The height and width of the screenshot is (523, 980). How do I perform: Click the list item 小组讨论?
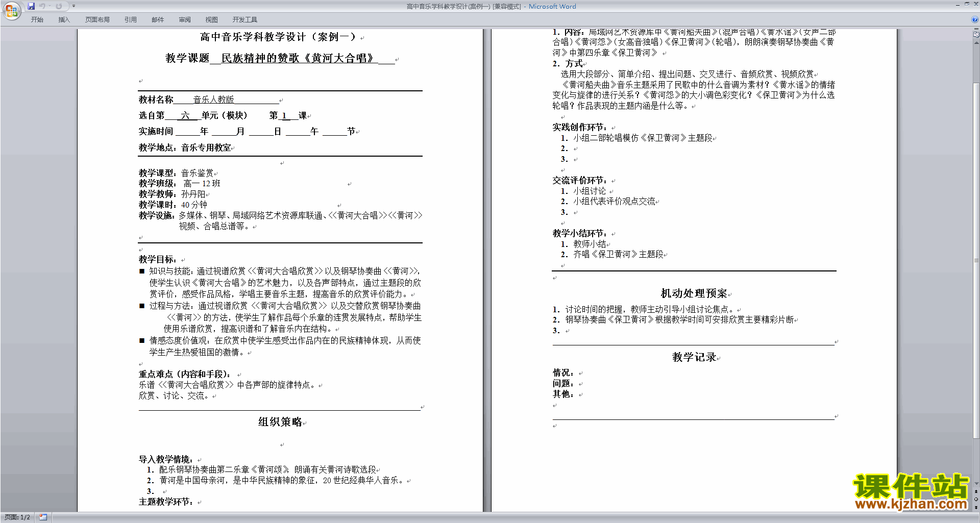click(x=590, y=191)
